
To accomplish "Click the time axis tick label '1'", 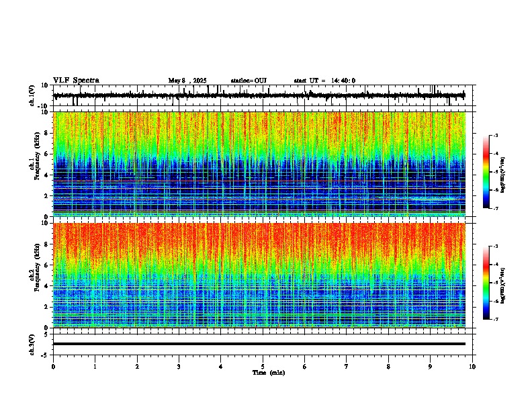I will pos(95,367).
